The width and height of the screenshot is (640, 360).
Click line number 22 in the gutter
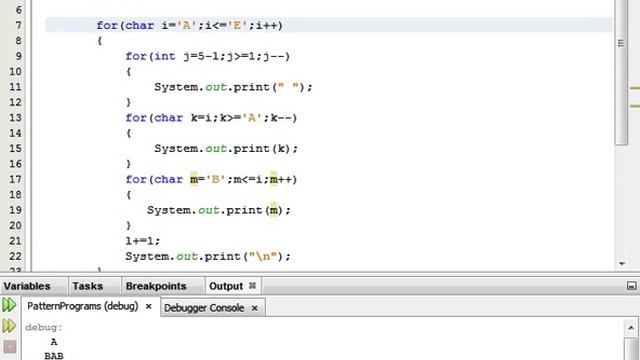click(x=15, y=256)
